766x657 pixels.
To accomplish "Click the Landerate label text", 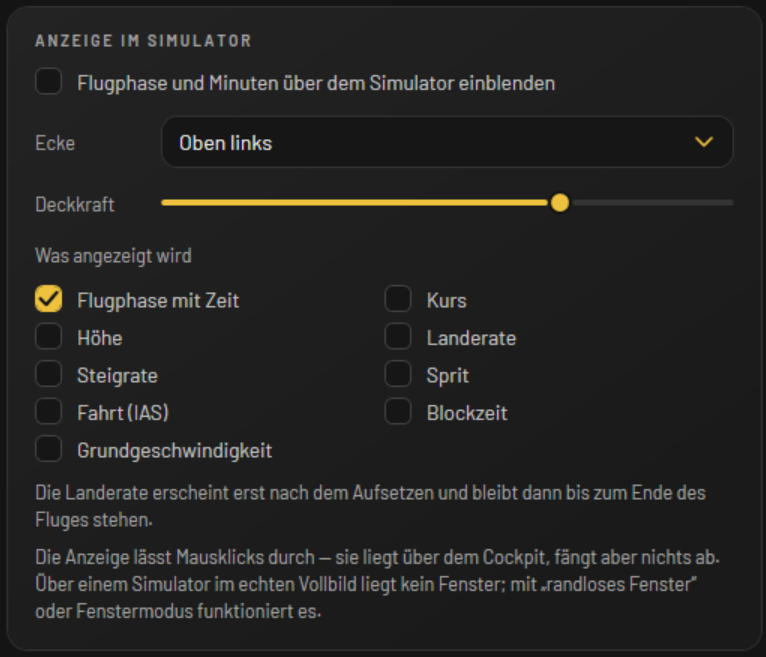I will point(471,338).
